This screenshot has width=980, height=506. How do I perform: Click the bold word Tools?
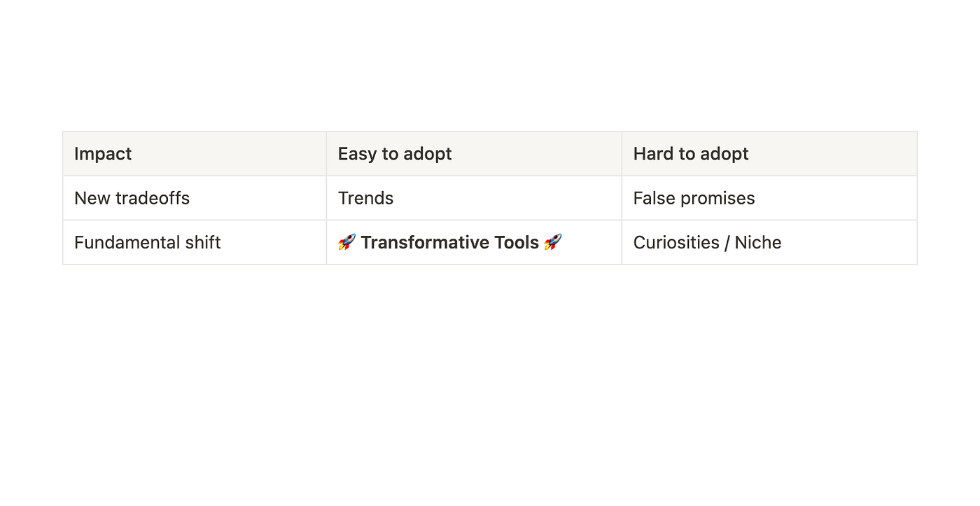(x=515, y=243)
